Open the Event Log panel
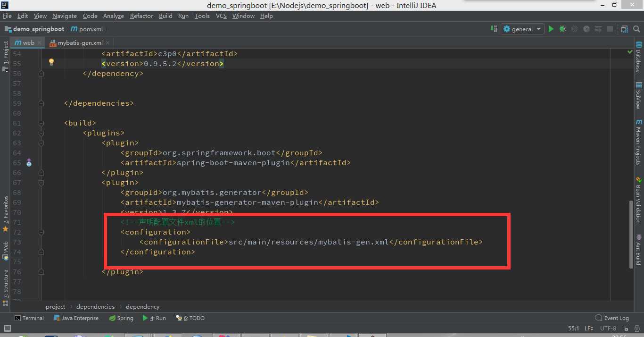 612,318
